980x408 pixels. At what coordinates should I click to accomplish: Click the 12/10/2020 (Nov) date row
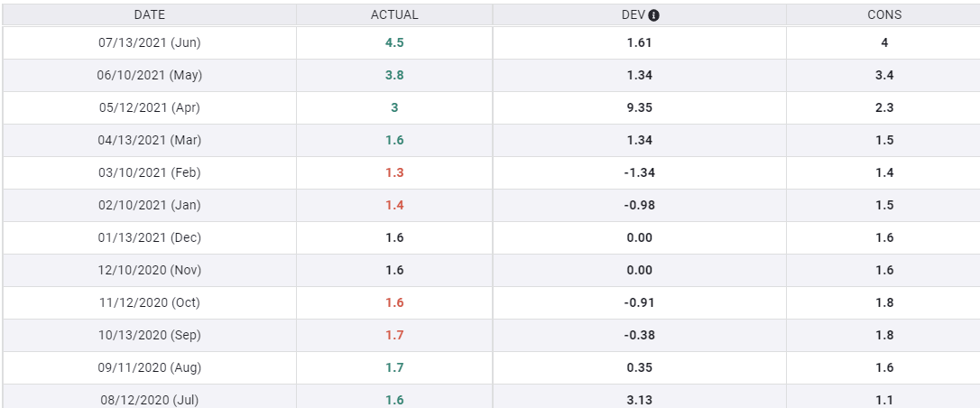tap(150, 270)
